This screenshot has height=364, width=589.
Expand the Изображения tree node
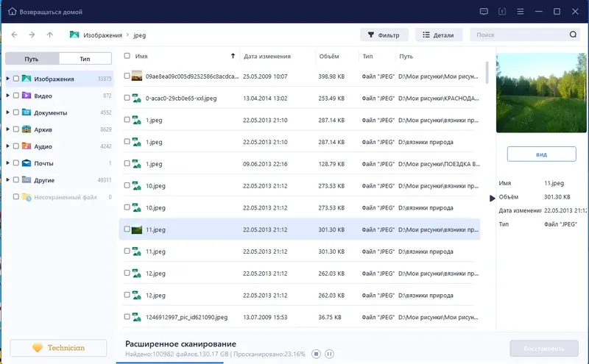click(7, 79)
